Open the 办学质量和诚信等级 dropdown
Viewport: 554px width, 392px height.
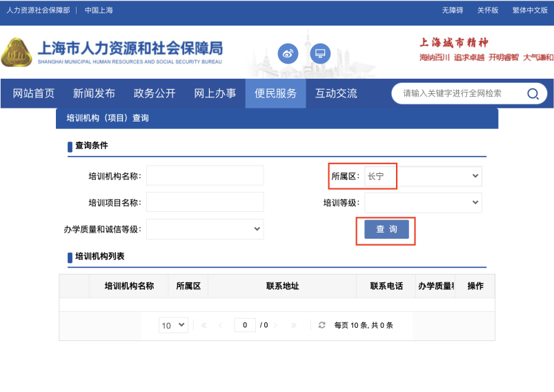pos(205,229)
